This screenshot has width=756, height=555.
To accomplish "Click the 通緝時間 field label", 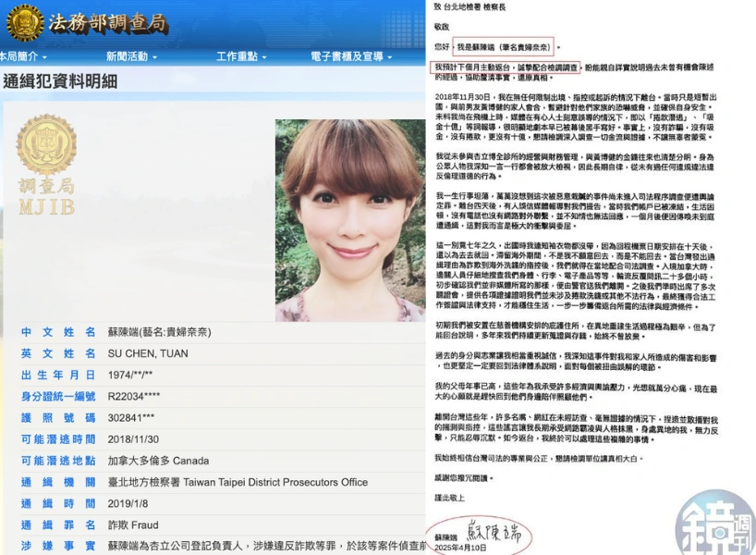I will click(x=58, y=503).
